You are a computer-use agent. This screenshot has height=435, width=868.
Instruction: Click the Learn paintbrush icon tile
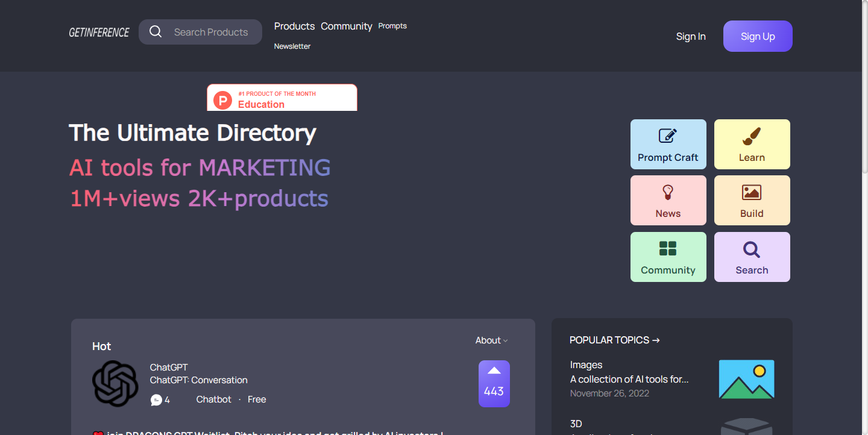752,144
